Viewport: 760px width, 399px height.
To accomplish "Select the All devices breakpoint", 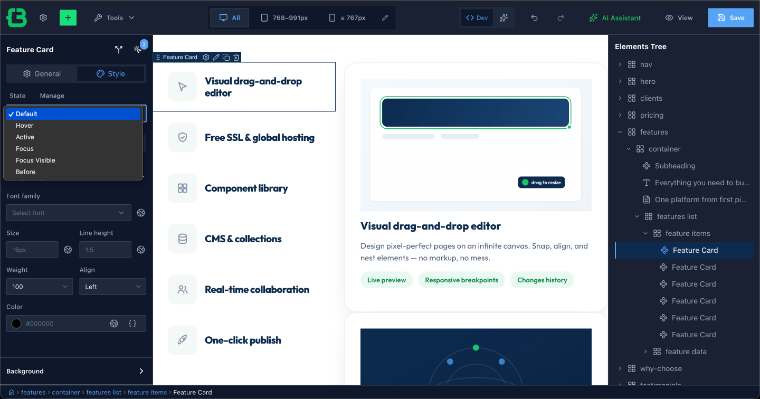I will [x=230, y=17].
